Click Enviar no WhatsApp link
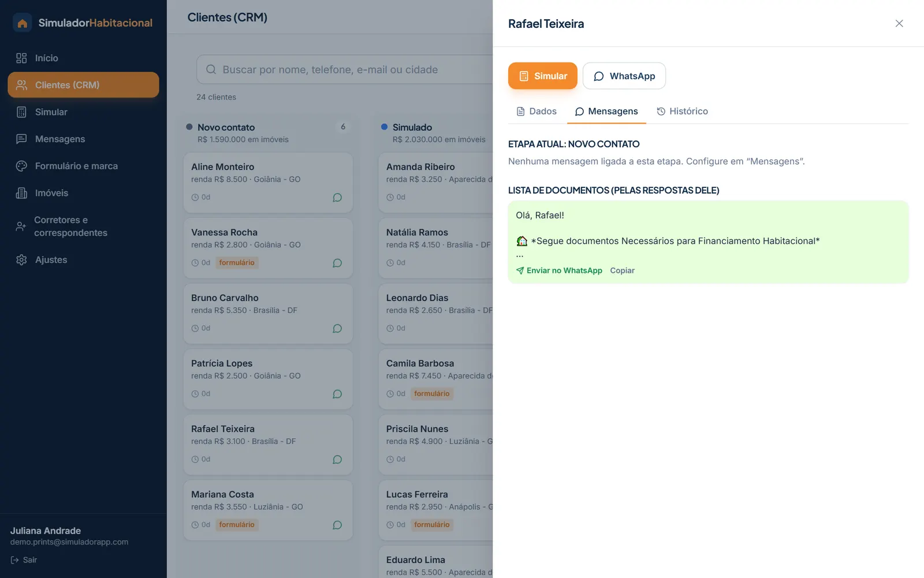This screenshot has width=924, height=578. (x=559, y=271)
